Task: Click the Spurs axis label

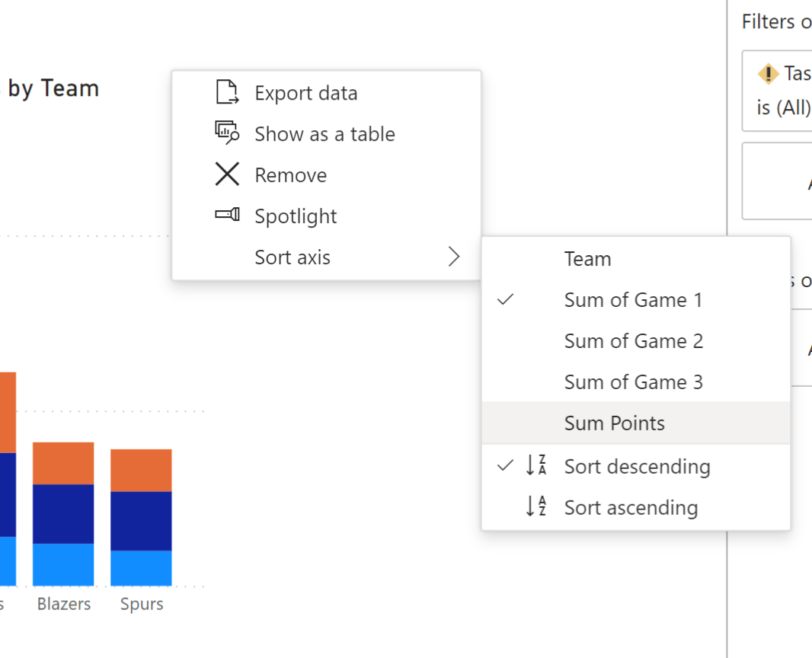Action: (142, 605)
